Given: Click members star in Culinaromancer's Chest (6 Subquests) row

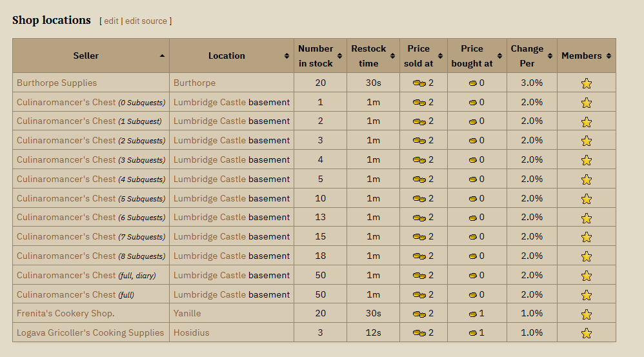Looking at the screenshot, I should point(587,218).
